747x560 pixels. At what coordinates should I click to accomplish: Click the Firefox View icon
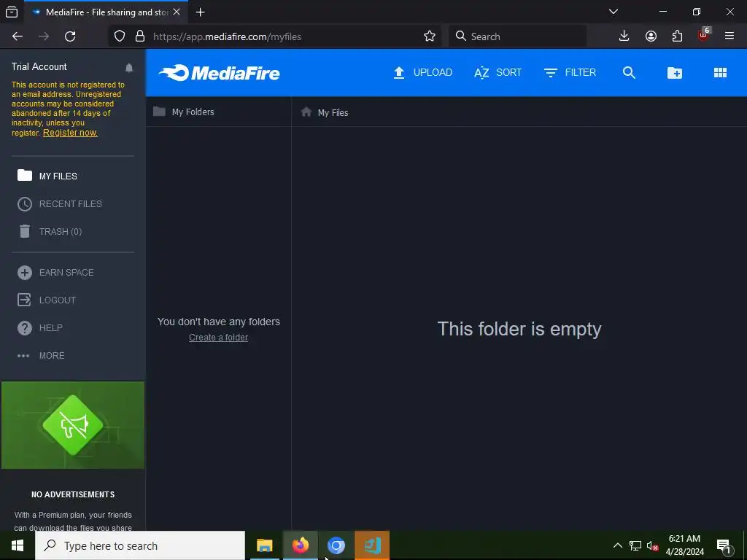(12, 12)
